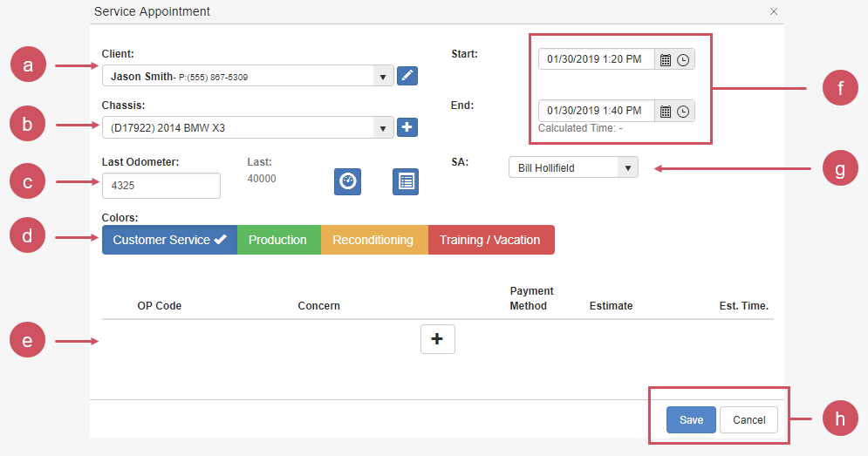This screenshot has width=868, height=456.
Task: Add a new OP Code line
Action: click(x=437, y=338)
